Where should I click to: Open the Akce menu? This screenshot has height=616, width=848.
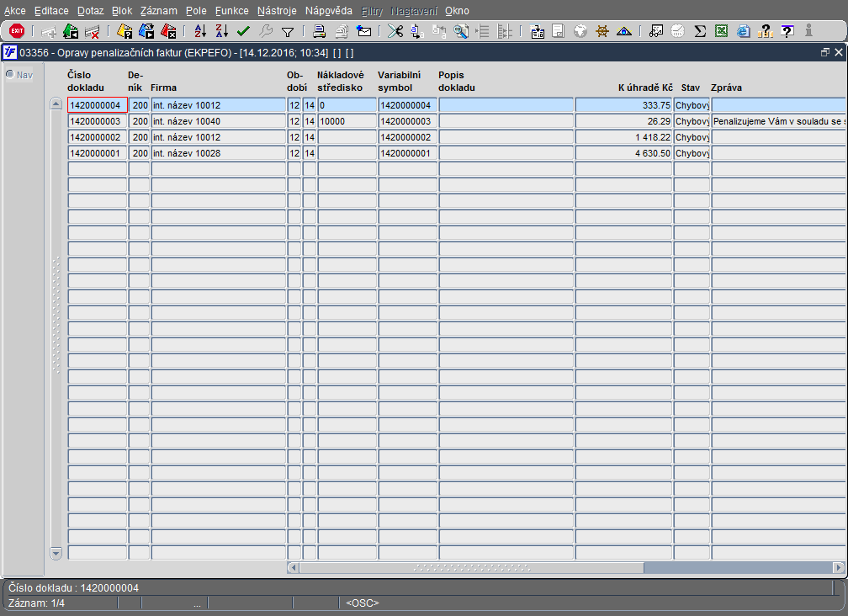14,11
